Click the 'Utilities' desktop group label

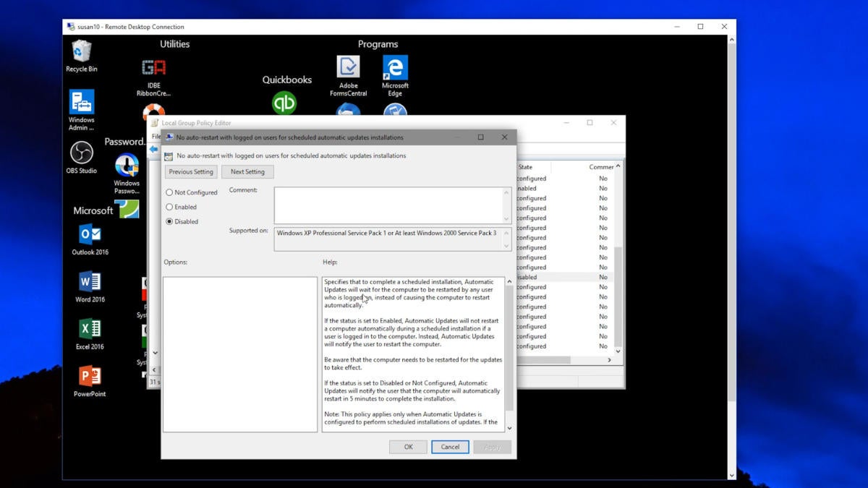(x=175, y=44)
